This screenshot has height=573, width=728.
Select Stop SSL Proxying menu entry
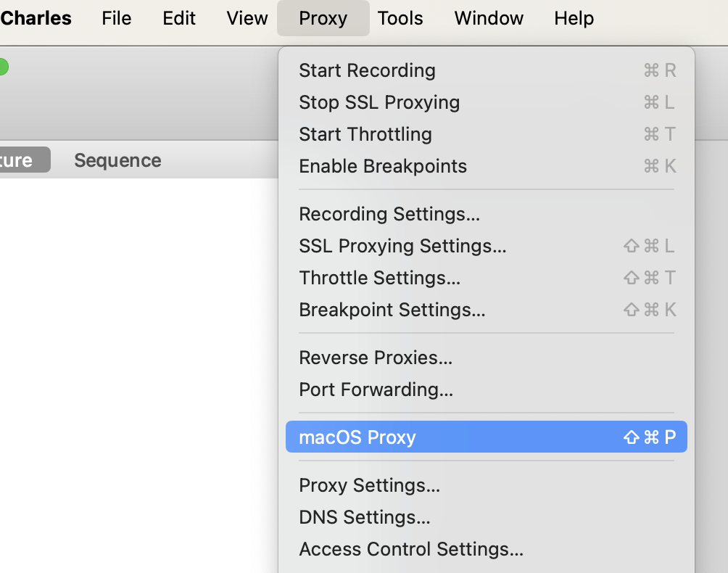point(379,102)
